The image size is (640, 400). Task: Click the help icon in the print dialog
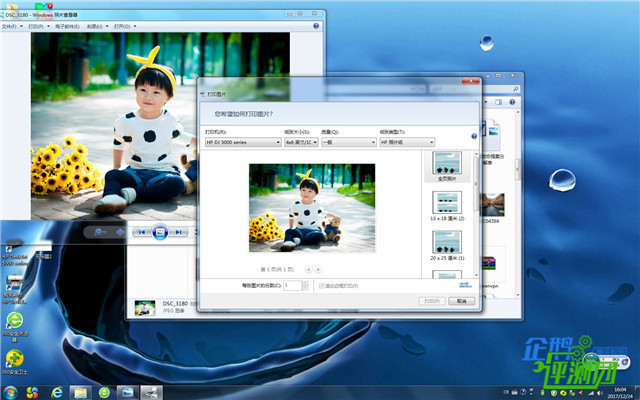(x=474, y=136)
